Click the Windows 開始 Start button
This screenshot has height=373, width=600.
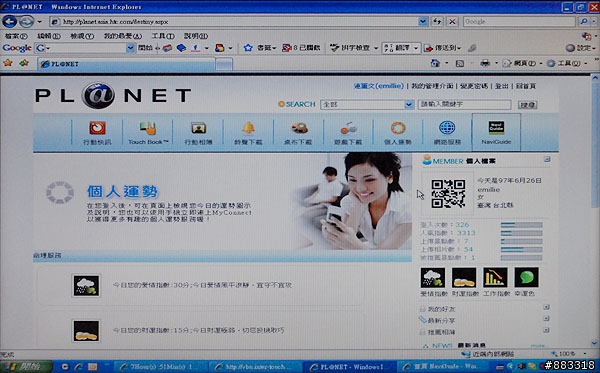[x=25, y=366]
